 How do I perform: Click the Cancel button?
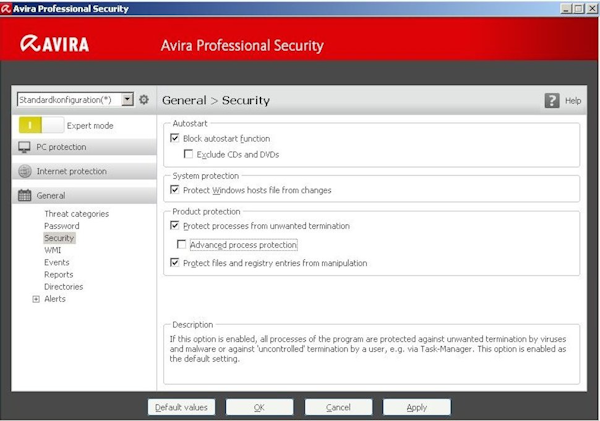click(338, 408)
